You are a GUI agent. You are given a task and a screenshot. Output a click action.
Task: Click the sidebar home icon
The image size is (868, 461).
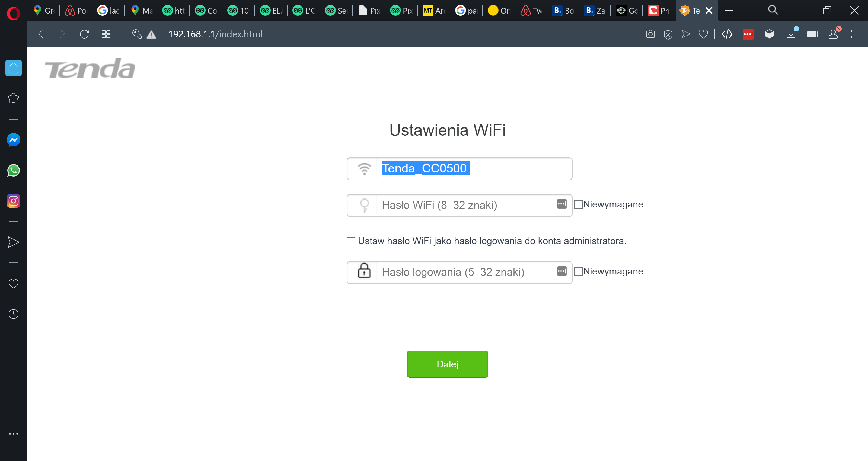[x=14, y=68]
